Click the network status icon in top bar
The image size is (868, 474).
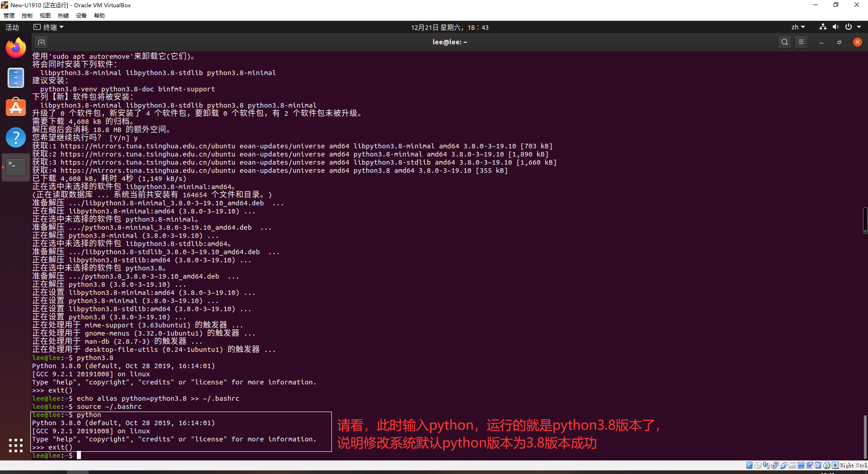(x=823, y=27)
